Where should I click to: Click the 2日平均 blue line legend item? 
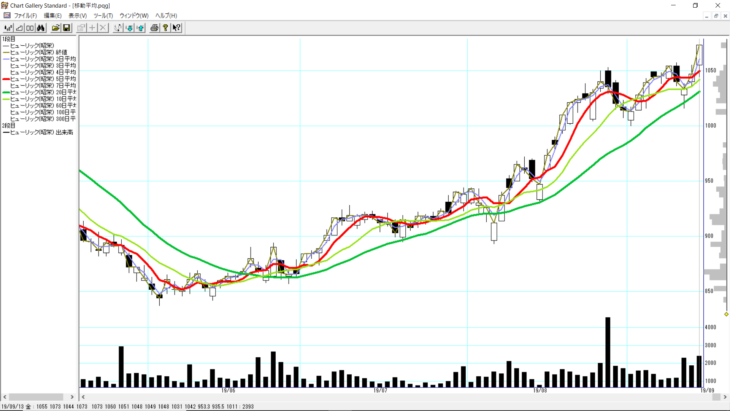(40, 57)
